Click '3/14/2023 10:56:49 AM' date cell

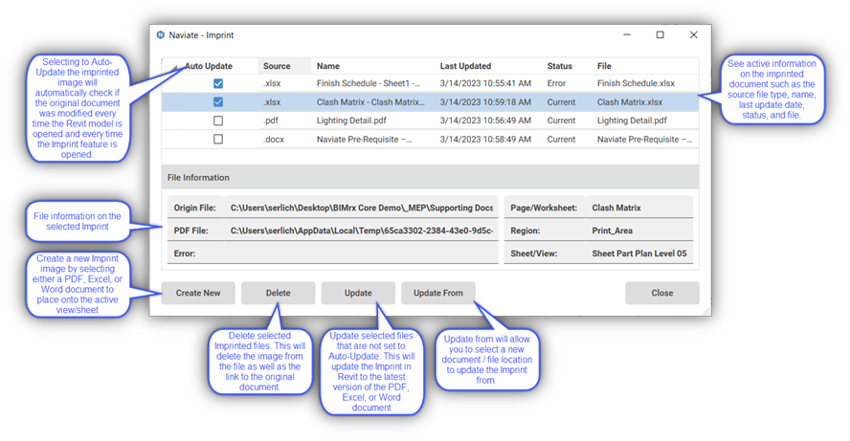(485, 121)
